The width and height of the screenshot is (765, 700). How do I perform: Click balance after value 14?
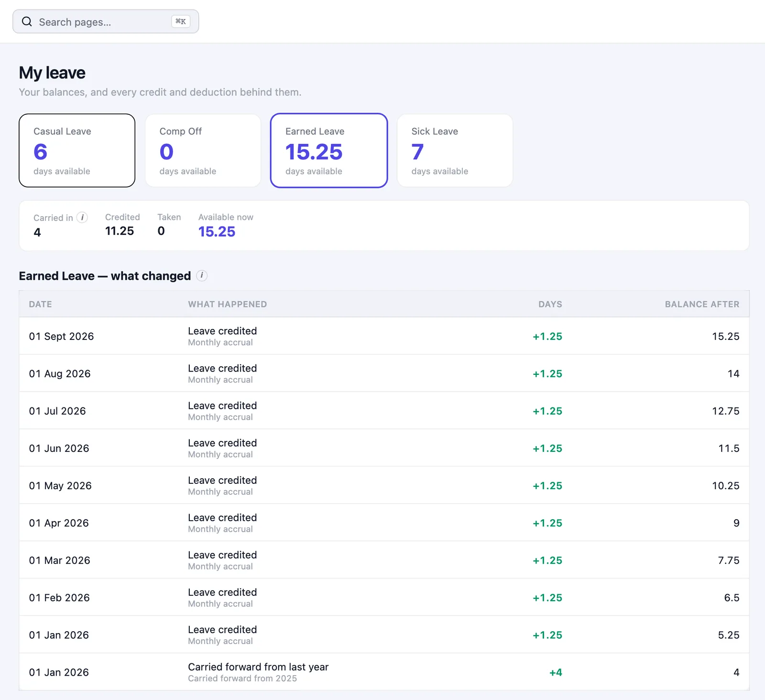tap(733, 373)
